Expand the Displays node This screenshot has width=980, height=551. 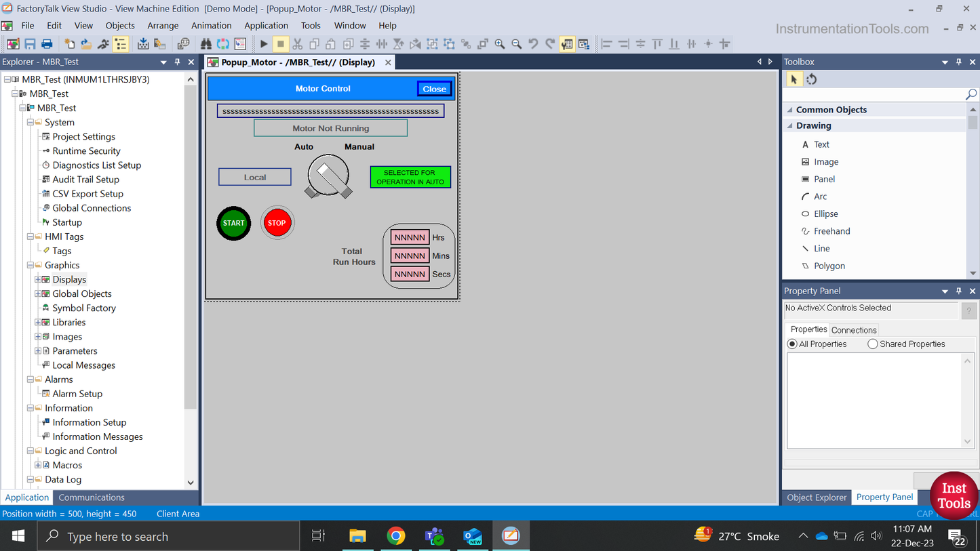coord(38,279)
